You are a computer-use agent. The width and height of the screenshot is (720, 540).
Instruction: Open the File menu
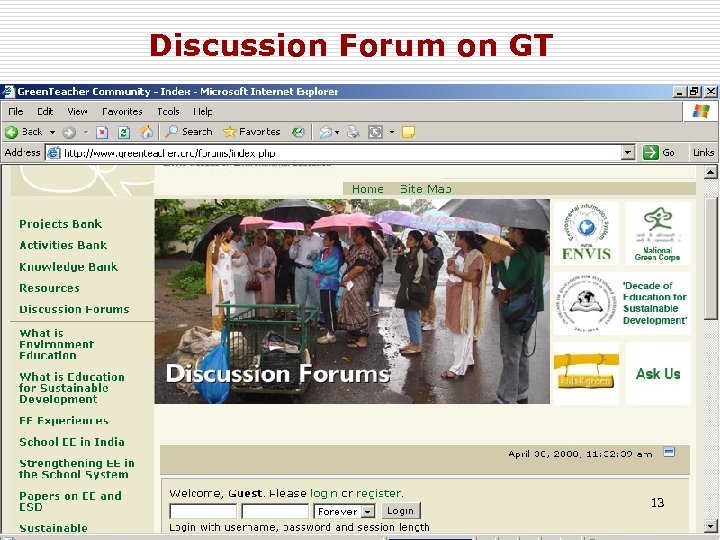pyautogui.click(x=16, y=112)
